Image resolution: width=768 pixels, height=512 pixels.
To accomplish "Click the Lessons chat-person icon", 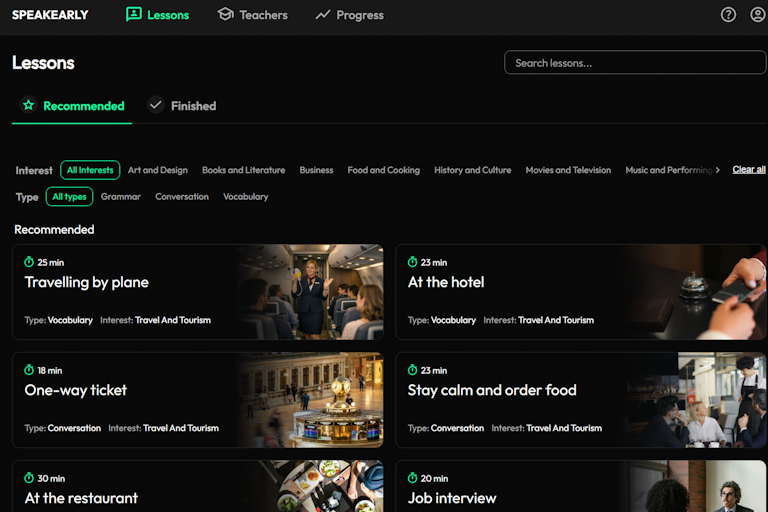I will coord(134,15).
